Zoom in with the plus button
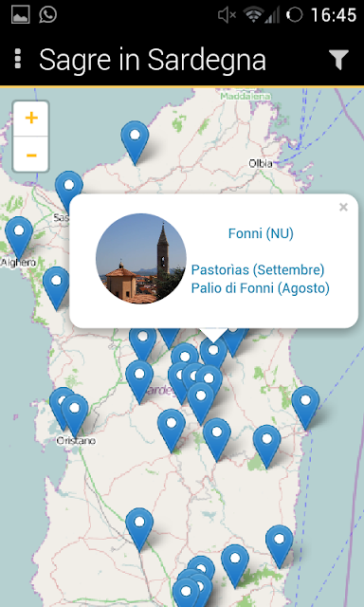 (x=31, y=118)
